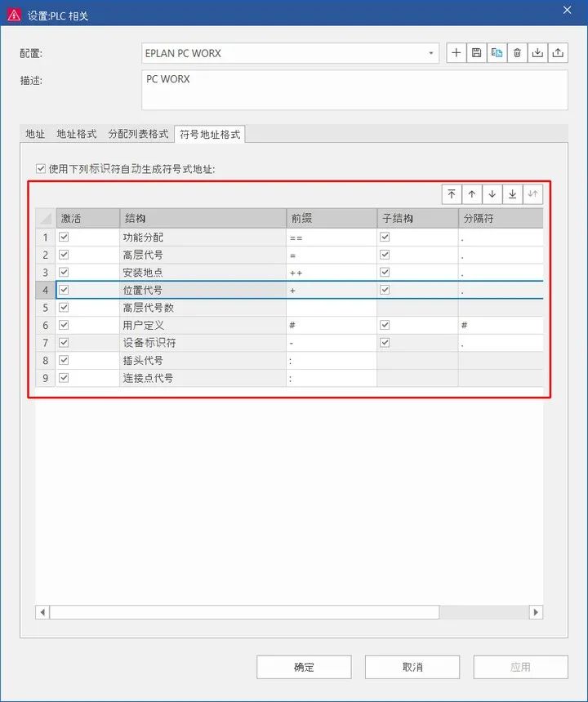Screen dimensions: 588x702
Task: Click the 连接点代号 structure cell
Action: click(203, 378)
